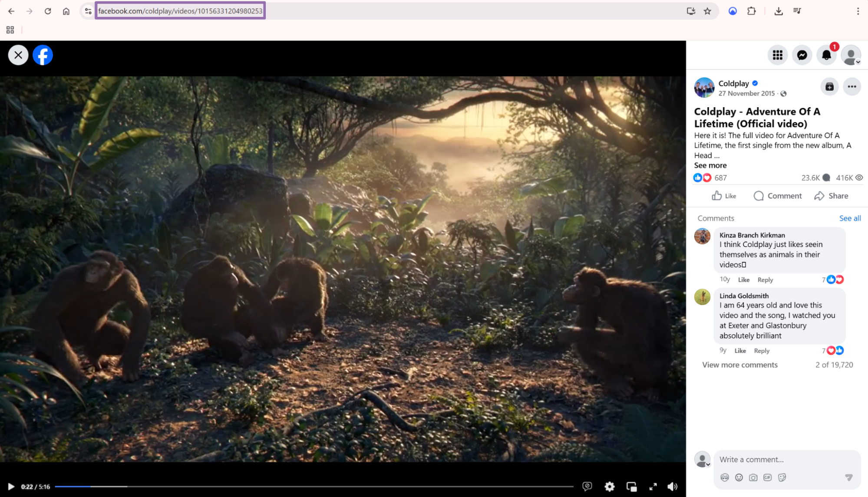Screen dimensions: 868x497
Task: Install app icon in address bar
Action: coord(690,11)
